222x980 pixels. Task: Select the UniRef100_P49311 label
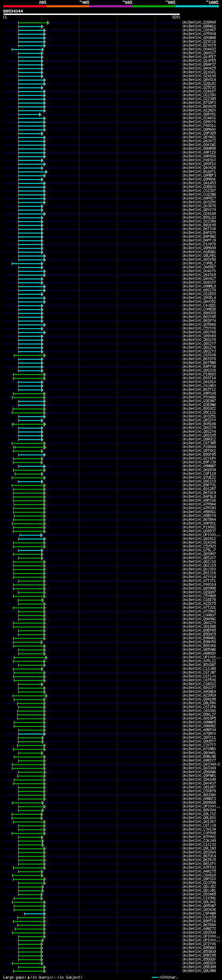(199, 125)
